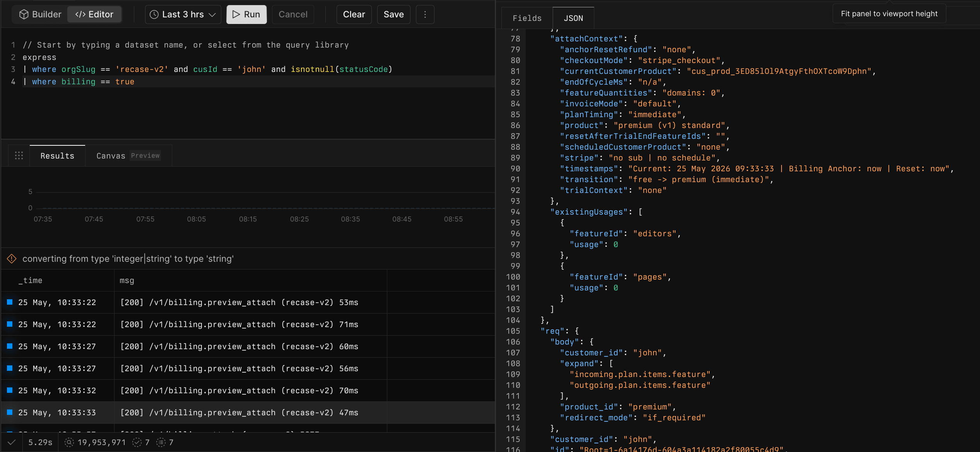Screen dimensions: 980x452
Task: Switch to Builder mode
Action: (40, 14)
